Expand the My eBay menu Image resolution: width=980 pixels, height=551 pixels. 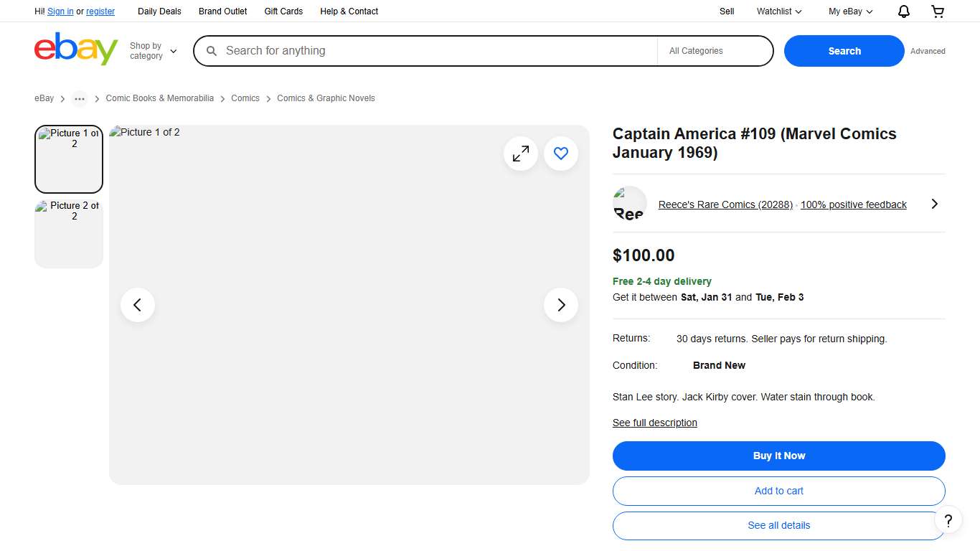point(850,11)
